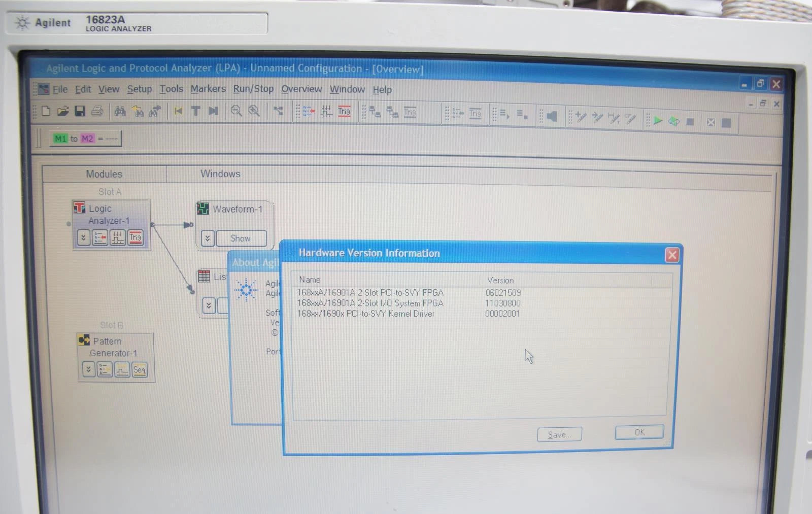Click the red Trig icon in toolbar

click(344, 111)
